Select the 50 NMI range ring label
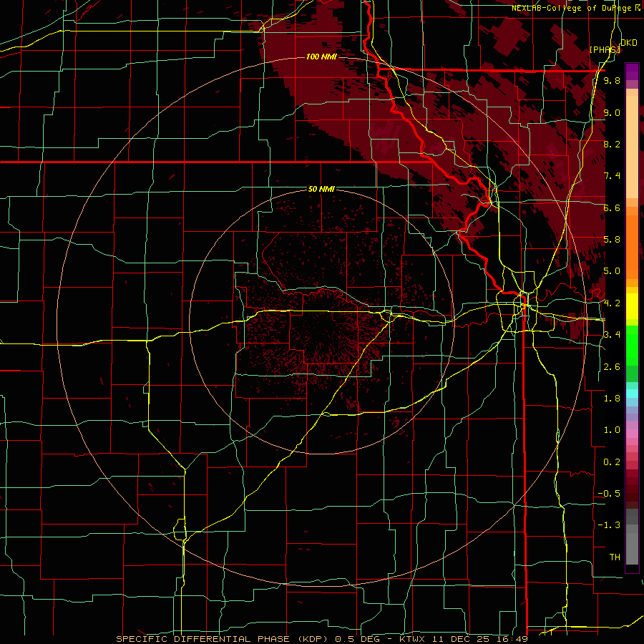 (321, 189)
